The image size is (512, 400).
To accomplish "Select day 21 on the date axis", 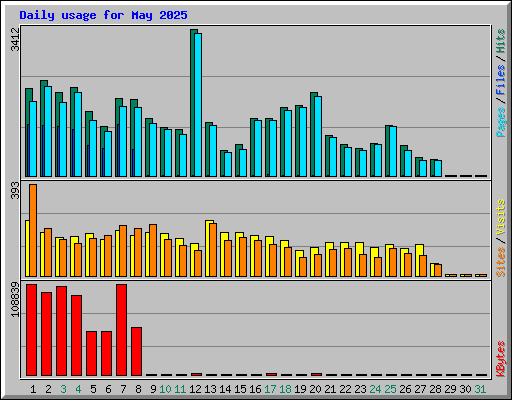I will coord(330,389).
